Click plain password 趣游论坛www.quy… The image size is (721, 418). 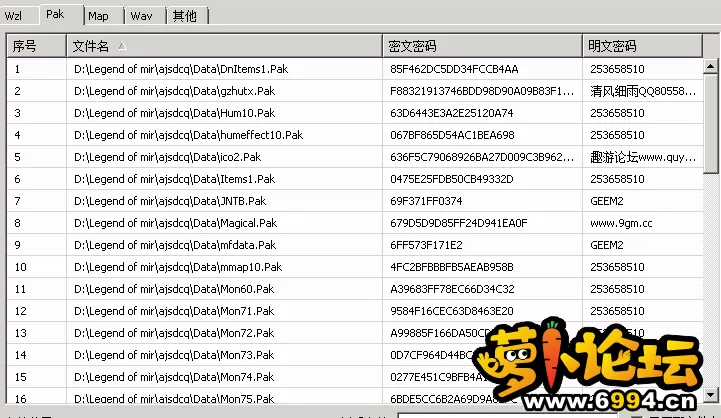coord(643,157)
